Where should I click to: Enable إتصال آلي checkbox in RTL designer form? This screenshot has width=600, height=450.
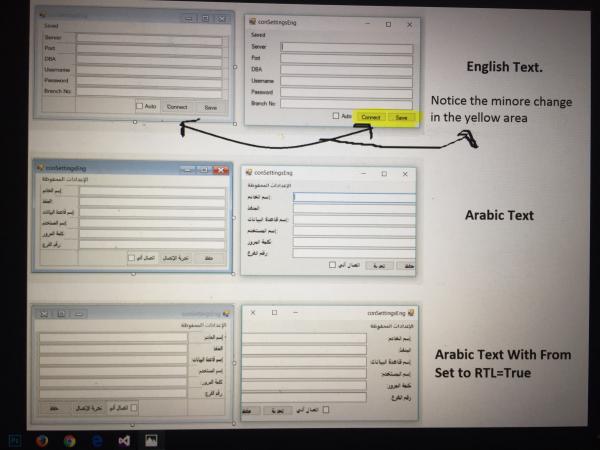pos(134,408)
